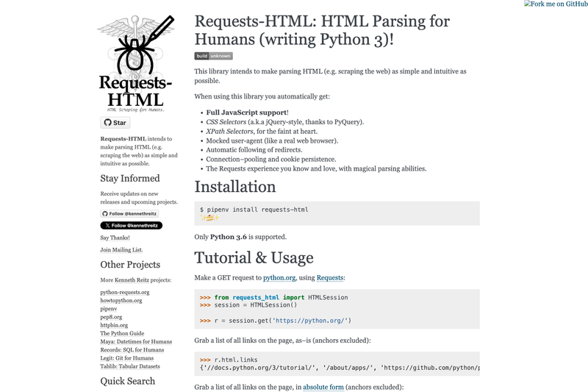Follow the python.org link in tutorial
Image resolution: width=588 pixels, height=392 pixels.
[x=279, y=278]
